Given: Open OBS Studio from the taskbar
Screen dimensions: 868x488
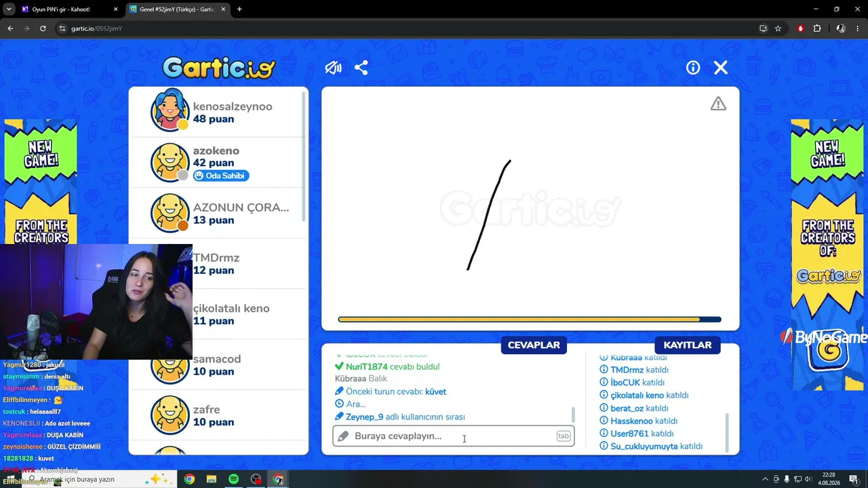Looking at the screenshot, I should (256, 479).
